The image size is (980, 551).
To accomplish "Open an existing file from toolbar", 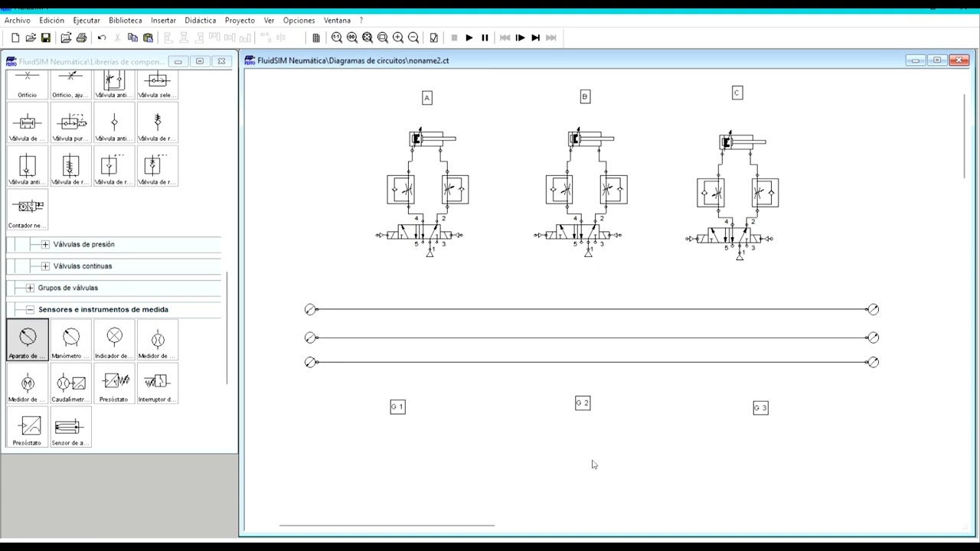I will point(31,37).
